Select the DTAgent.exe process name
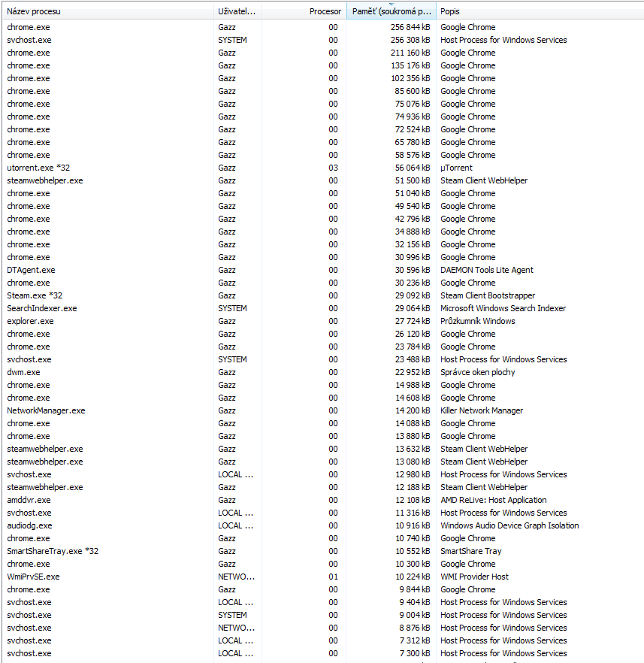This screenshot has width=644, height=663. [x=31, y=270]
